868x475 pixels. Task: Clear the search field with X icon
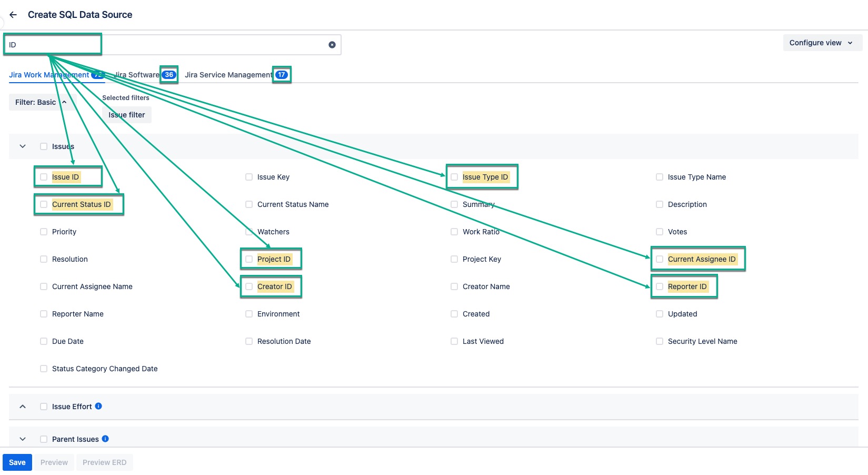coord(332,45)
